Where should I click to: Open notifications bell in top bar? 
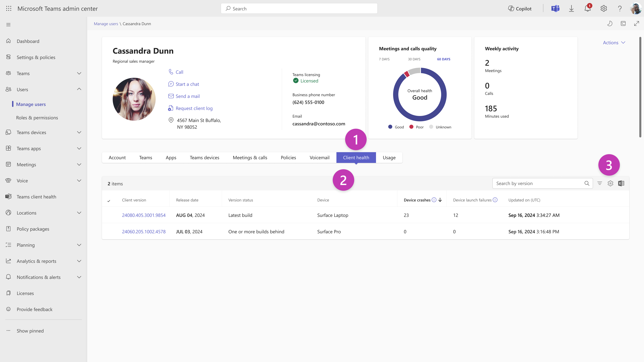pyautogui.click(x=587, y=8)
